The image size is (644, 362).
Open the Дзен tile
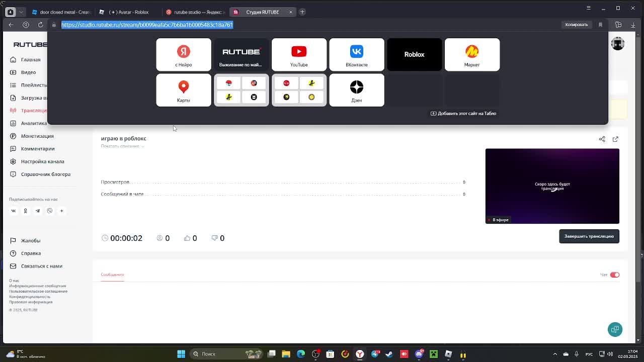click(x=357, y=90)
